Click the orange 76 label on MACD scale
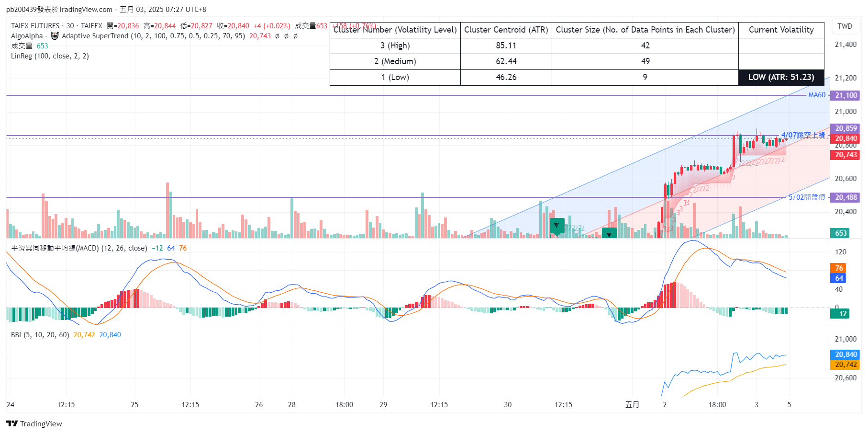868x434 pixels. click(839, 268)
